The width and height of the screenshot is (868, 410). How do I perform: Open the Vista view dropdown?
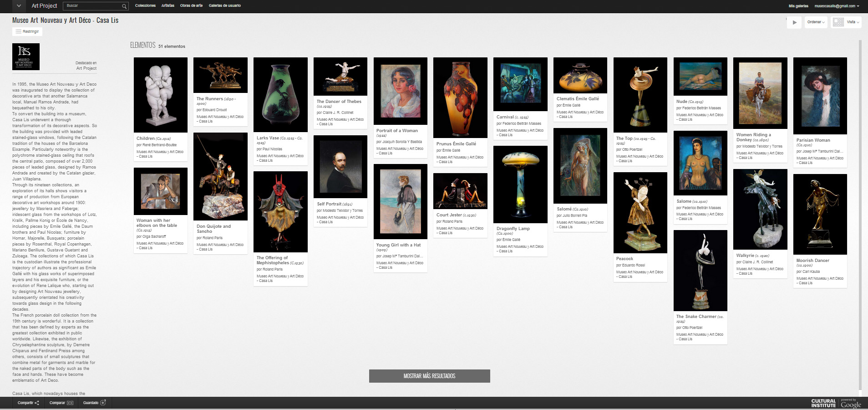pos(853,22)
